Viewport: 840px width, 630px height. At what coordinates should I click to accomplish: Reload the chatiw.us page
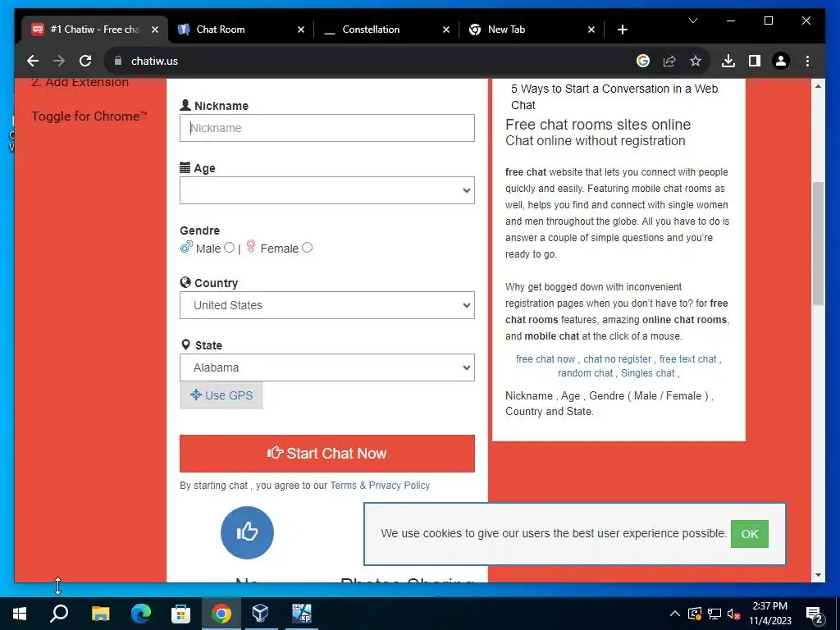(85, 61)
